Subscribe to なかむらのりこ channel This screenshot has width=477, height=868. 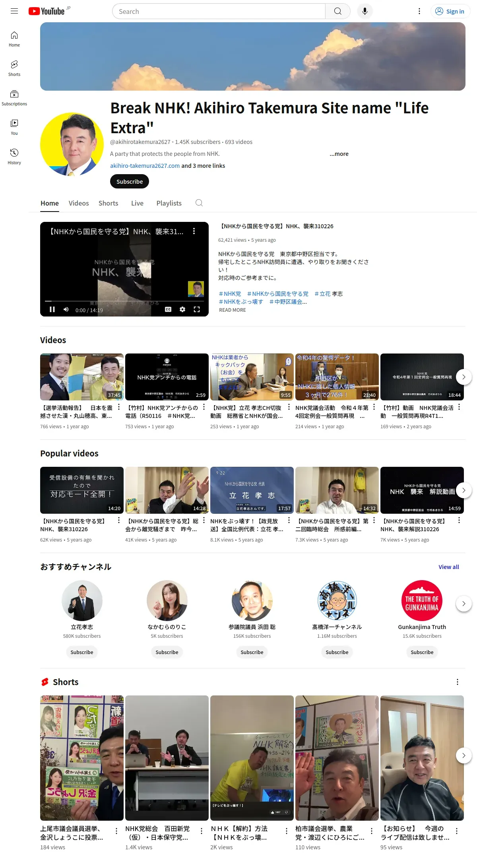pos(167,652)
